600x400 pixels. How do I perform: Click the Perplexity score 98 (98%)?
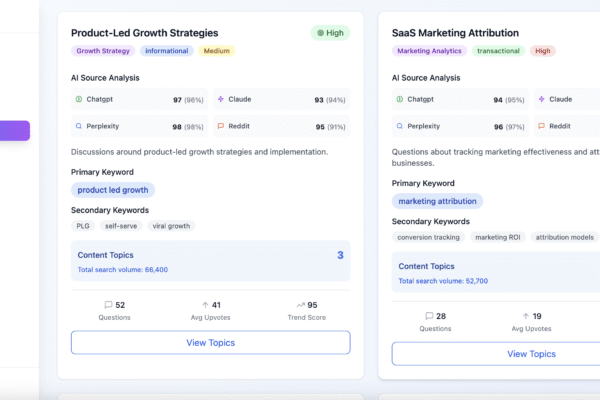click(x=188, y=127)
